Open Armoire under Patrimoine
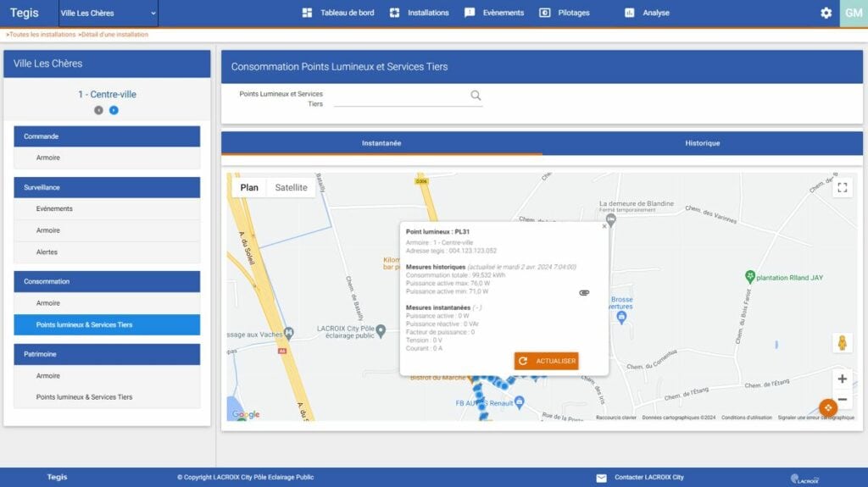Screen dimensions: 868x487 pyautogui.click(x=107, y=376)
